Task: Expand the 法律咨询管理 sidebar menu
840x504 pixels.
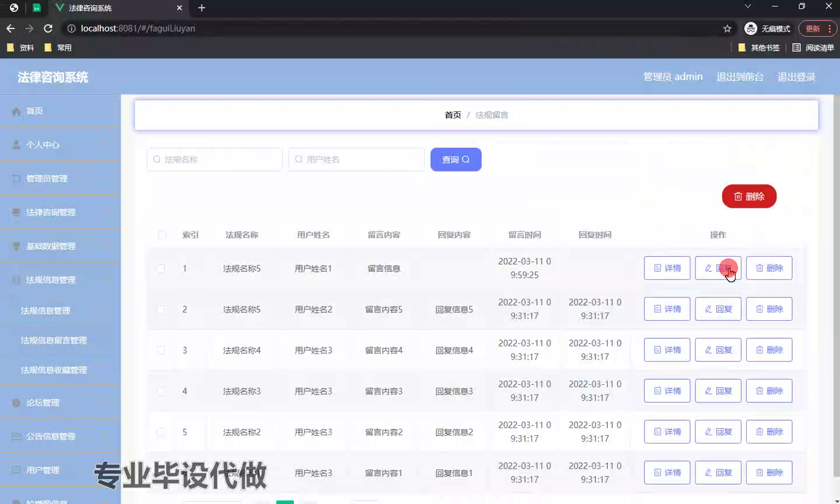Action: [60, 212]
